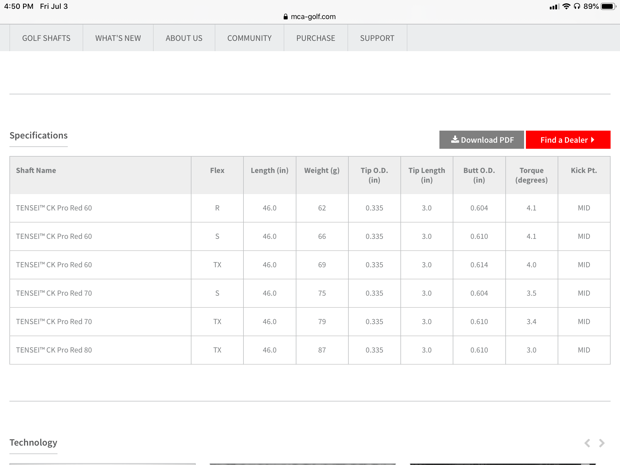Click the Shaft Name column header
Screen dimensions: 620x465
pyautogui.click(x=36, y=171)
